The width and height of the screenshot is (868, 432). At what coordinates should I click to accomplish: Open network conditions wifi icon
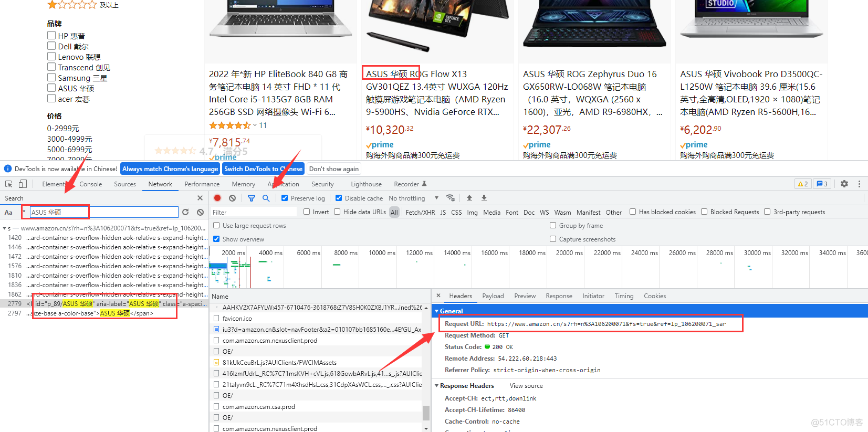coord(451,198)
